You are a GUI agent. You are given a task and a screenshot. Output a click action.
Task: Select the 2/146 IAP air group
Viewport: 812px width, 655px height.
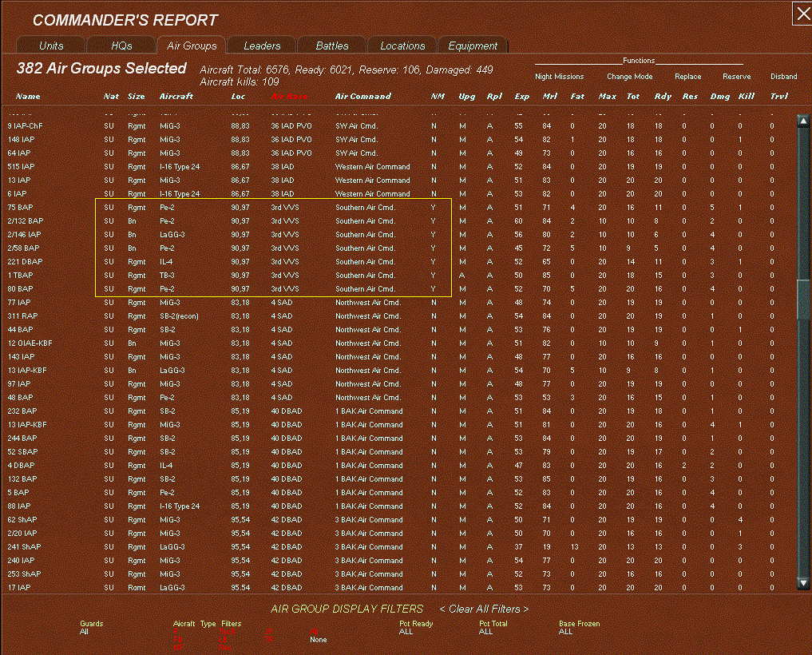pyautogui.click(x=24, y=235)
